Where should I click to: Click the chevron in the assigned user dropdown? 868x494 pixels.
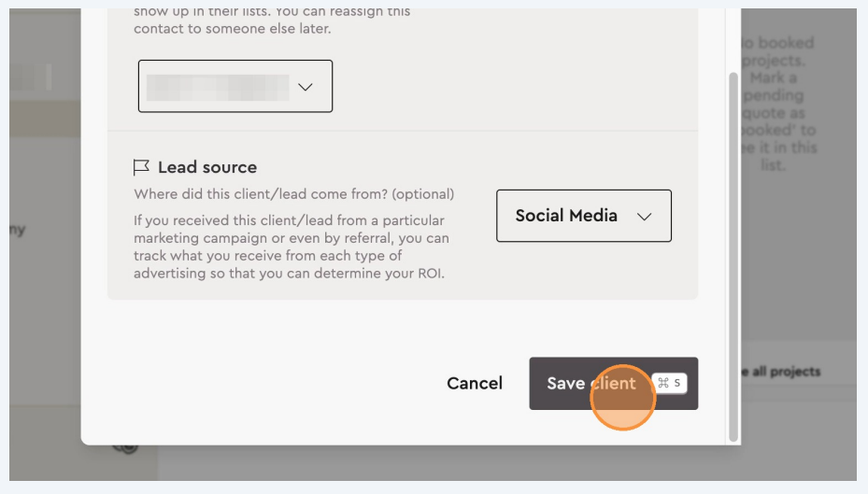click(305, 87)
